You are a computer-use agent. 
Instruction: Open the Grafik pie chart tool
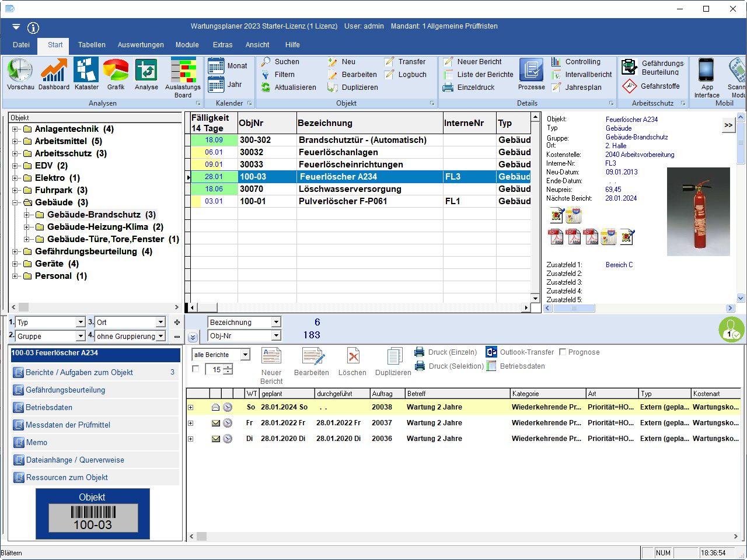pos(116,71)
